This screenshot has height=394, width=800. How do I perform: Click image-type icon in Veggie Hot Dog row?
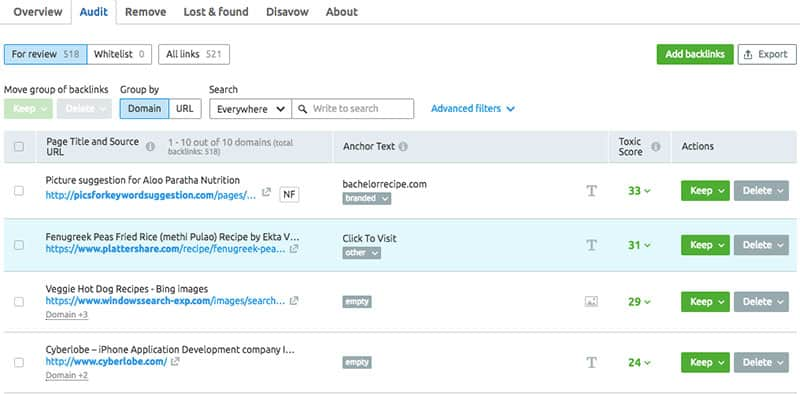[591, 302]
